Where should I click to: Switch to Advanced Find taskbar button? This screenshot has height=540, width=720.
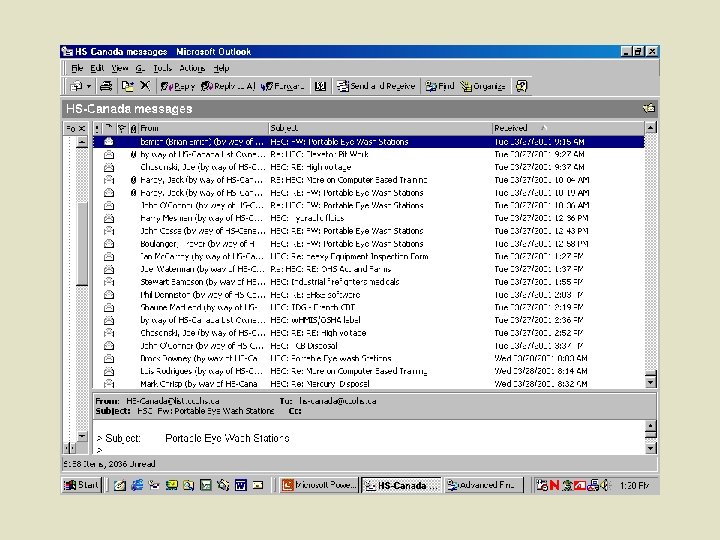pyautogui.click(x=484, y=485)
